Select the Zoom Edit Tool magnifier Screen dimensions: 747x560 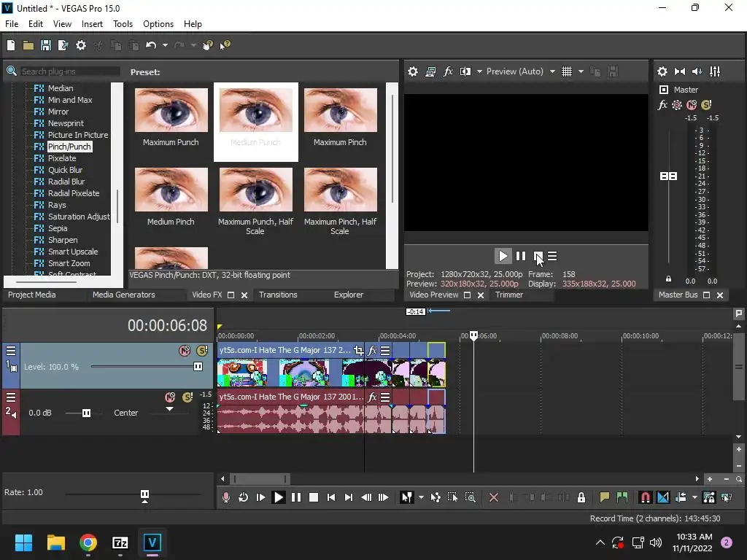coord(471,497)
